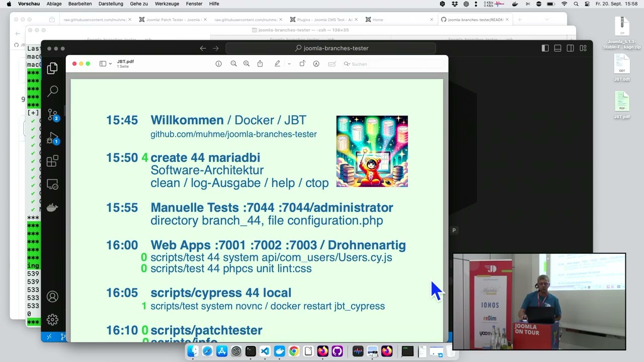Open the Remote Explorer view in activity bar
The height and width of the screenshot is (362, 644).
[52, 185]
